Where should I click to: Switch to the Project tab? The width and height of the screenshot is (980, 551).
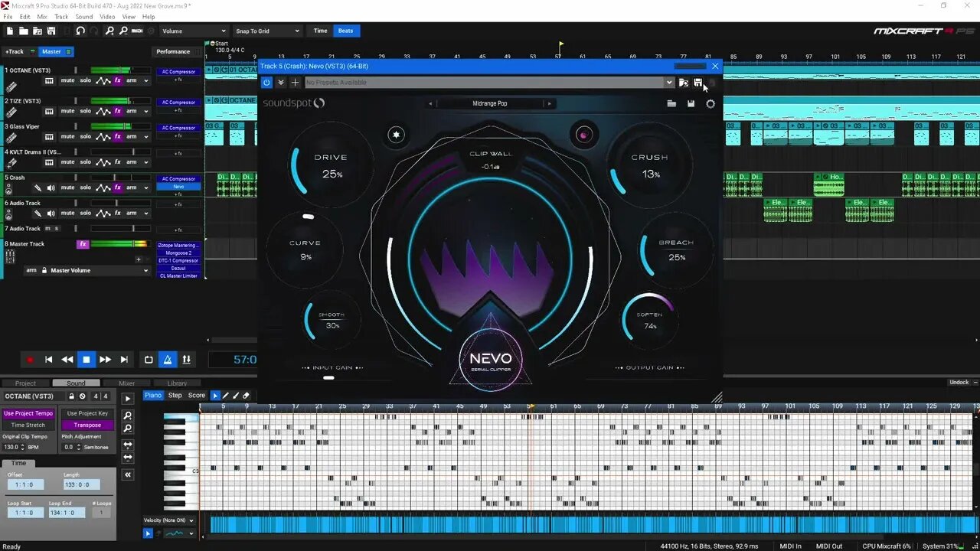25,383
